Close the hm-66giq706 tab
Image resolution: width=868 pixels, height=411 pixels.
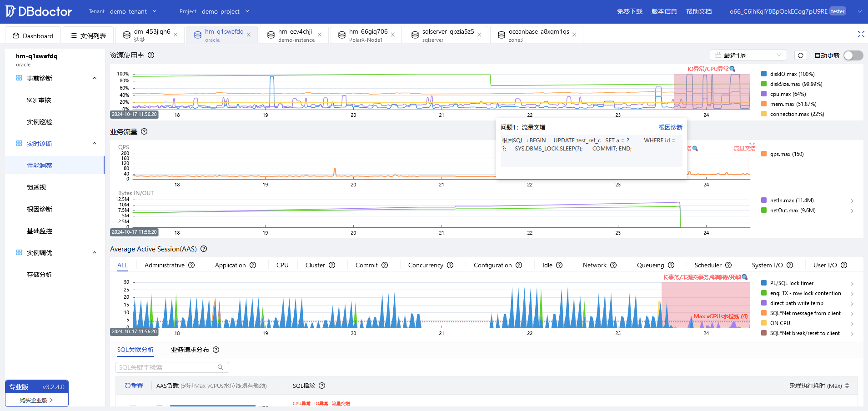[393, 35]
